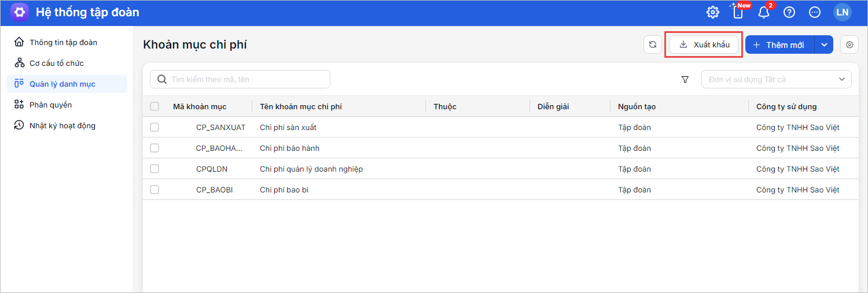
Task: Click the more options ellipsis icon
Action: (815, 12)
